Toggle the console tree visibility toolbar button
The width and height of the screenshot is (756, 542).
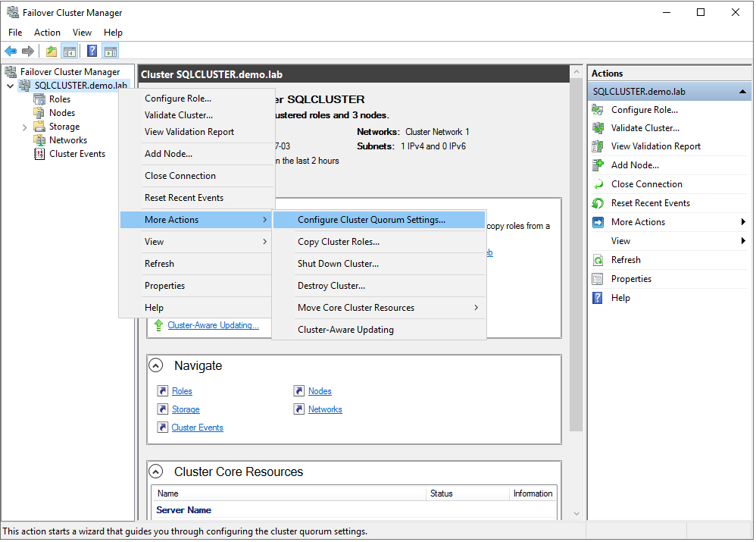coord(69,51)
